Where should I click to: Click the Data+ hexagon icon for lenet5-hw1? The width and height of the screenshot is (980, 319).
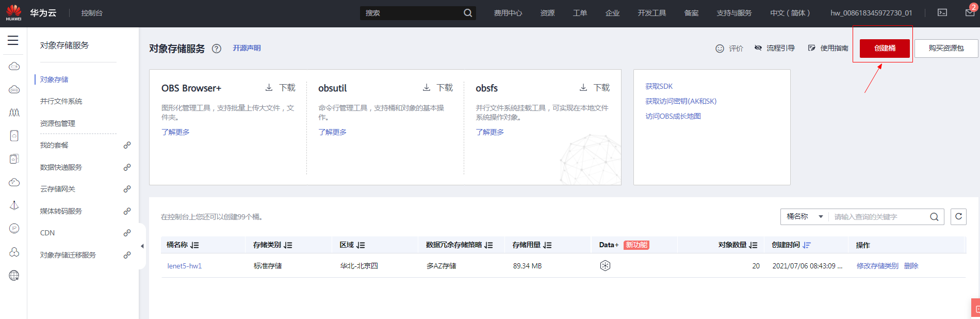605,266
